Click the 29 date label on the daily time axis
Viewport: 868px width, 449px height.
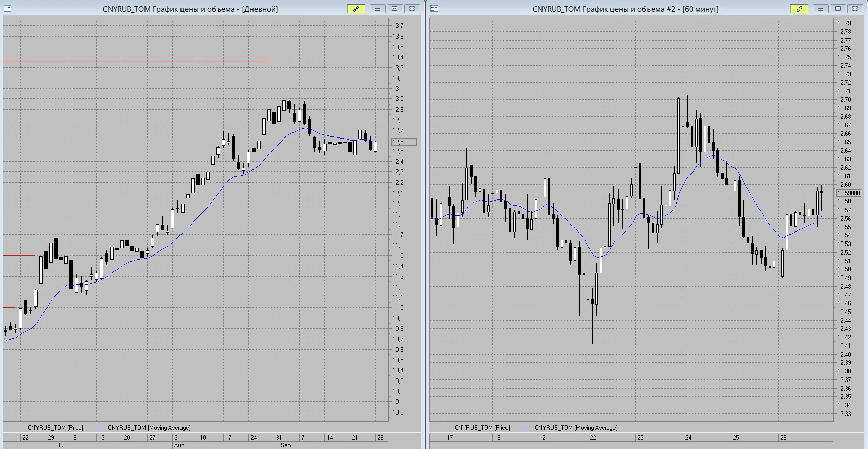[51, 438]
